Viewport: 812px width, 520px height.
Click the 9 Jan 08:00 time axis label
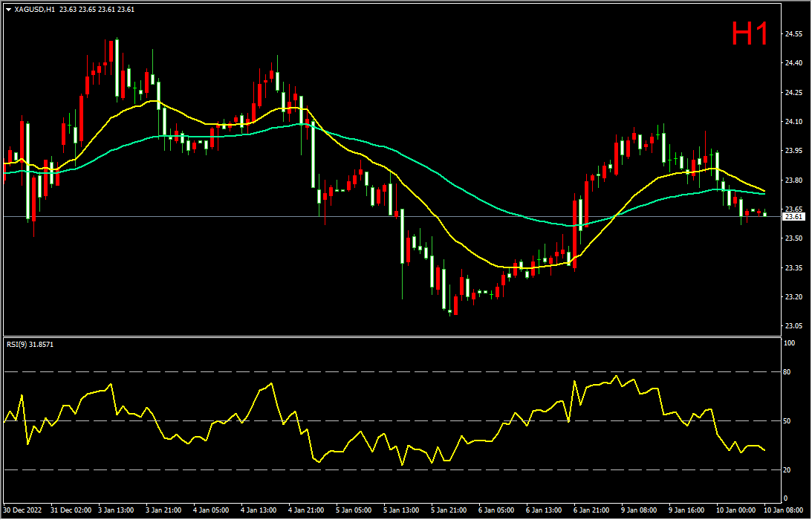click(x=639, y=510)
